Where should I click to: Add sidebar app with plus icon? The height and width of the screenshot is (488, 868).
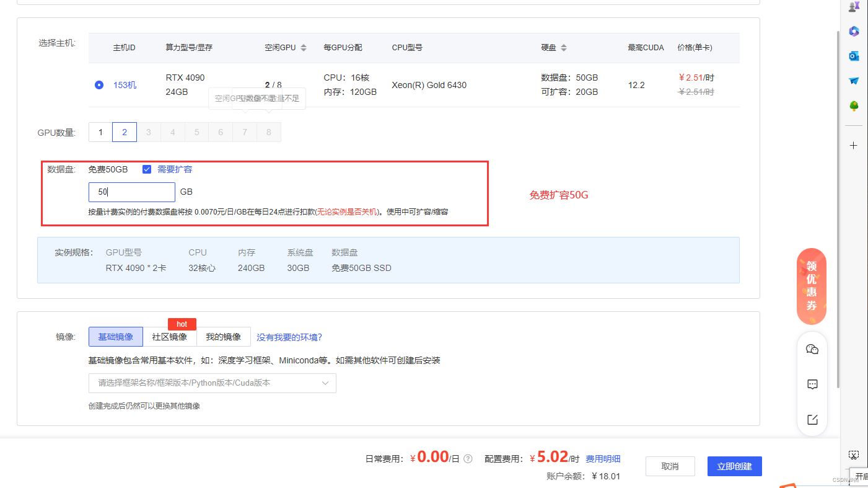coord(854,146)
